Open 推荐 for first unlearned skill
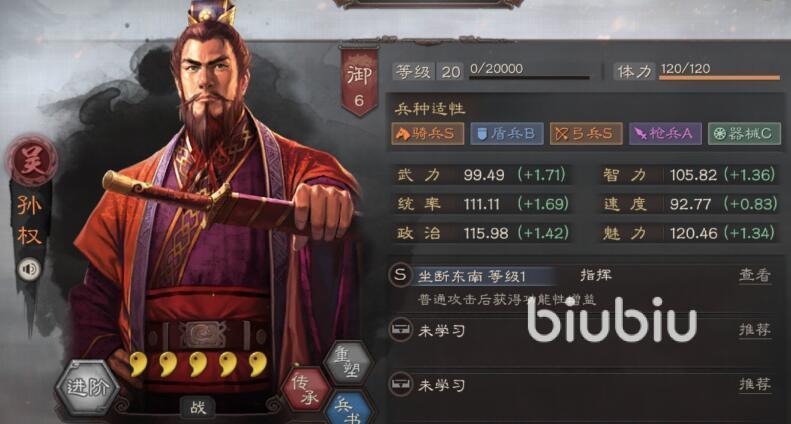 pyautogui.click(x=755, y=330)
